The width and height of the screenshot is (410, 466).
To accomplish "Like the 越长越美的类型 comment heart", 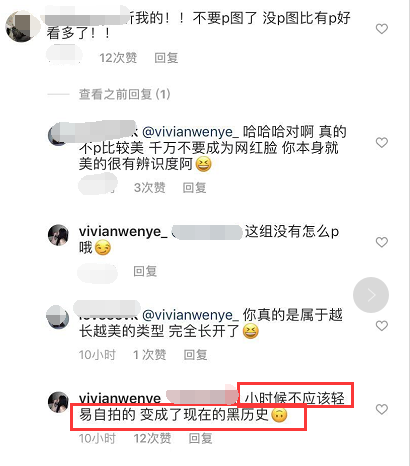I will 382,326.
